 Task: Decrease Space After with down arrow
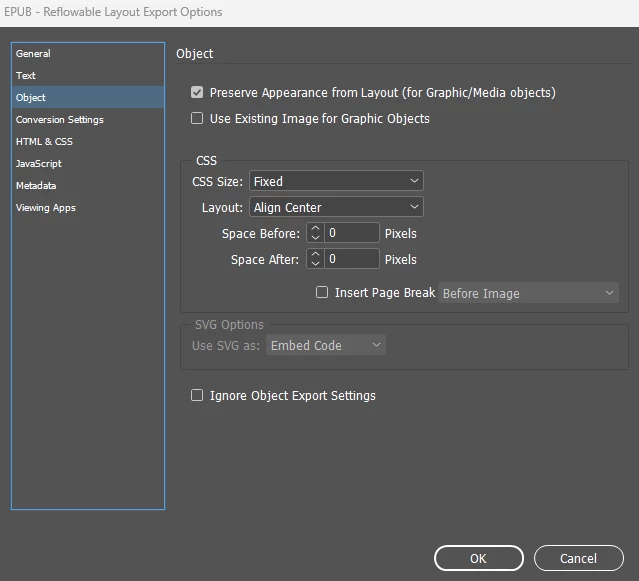tap(315, 264)
